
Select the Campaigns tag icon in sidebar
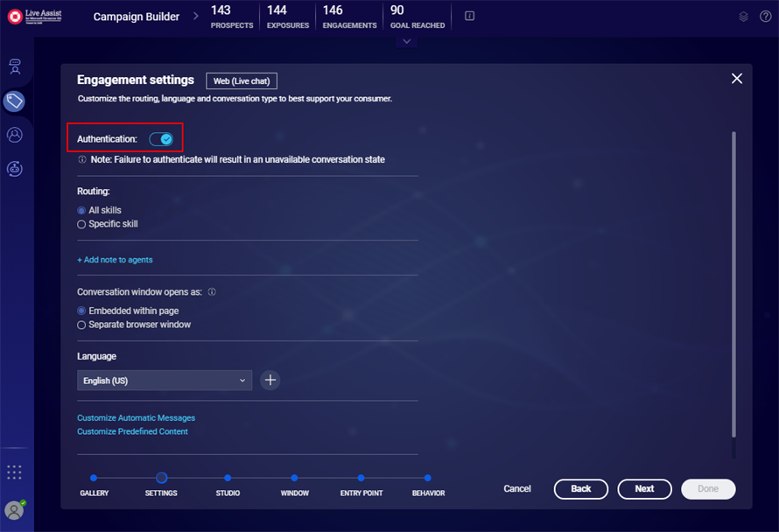tap(14, 101)
